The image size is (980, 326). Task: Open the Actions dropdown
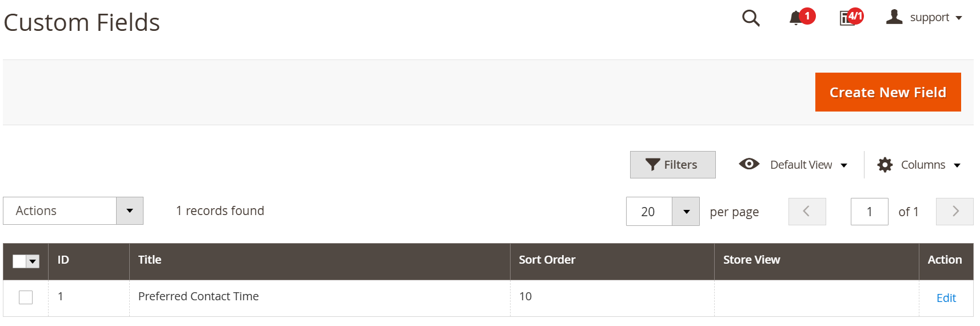point(73,211)
